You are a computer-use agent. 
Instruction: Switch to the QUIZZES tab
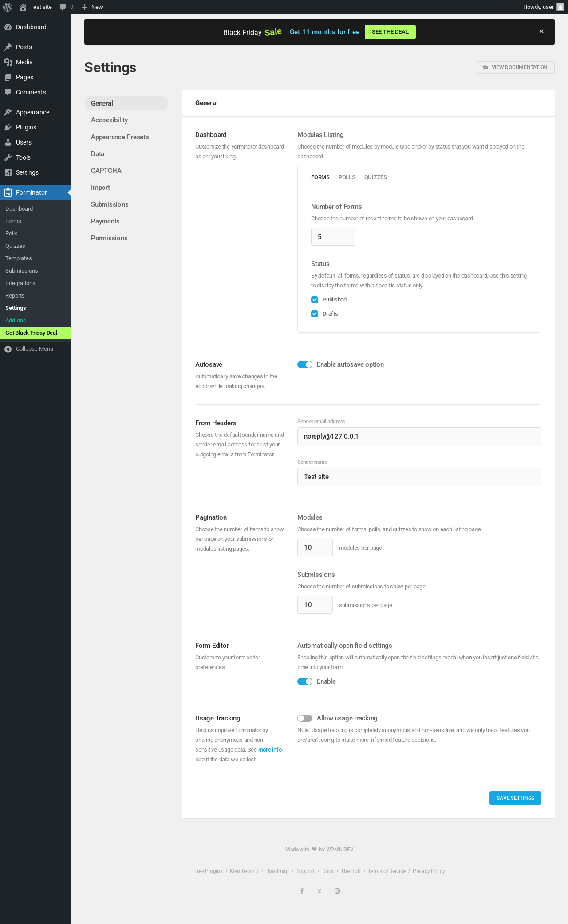[375, 177]
